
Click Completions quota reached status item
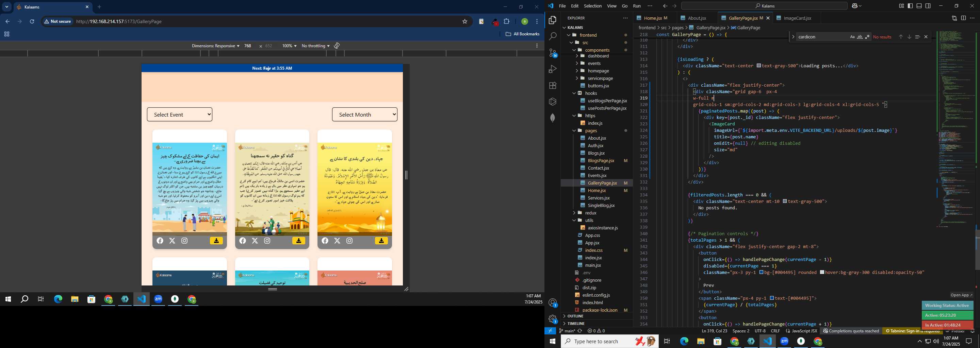coord(851,331)
